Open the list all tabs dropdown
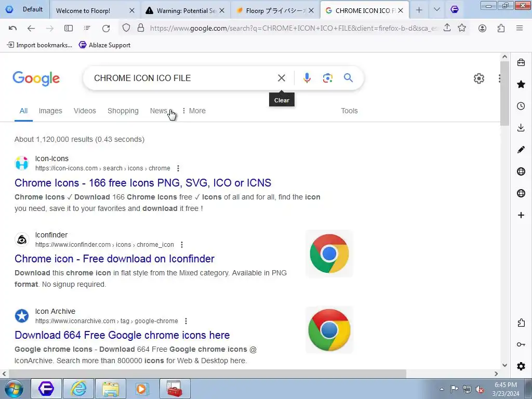This screenshot has height=399, width=532. [436, 10]
